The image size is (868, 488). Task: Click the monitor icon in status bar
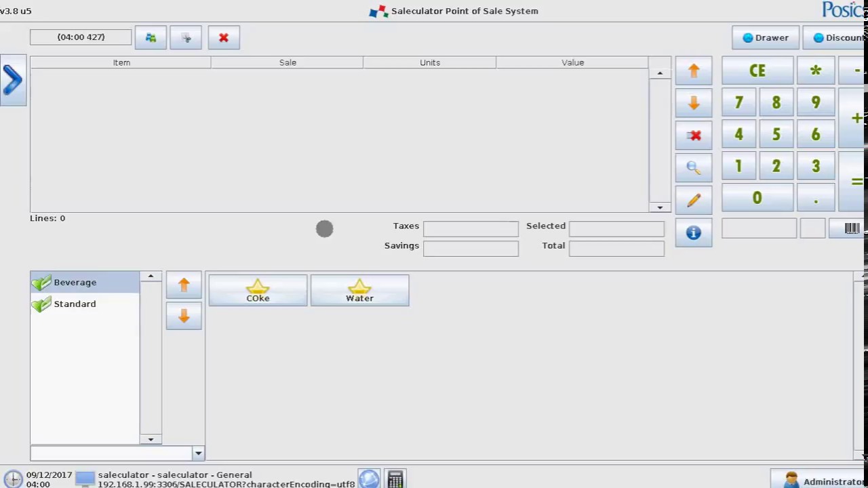pos(85,479)
